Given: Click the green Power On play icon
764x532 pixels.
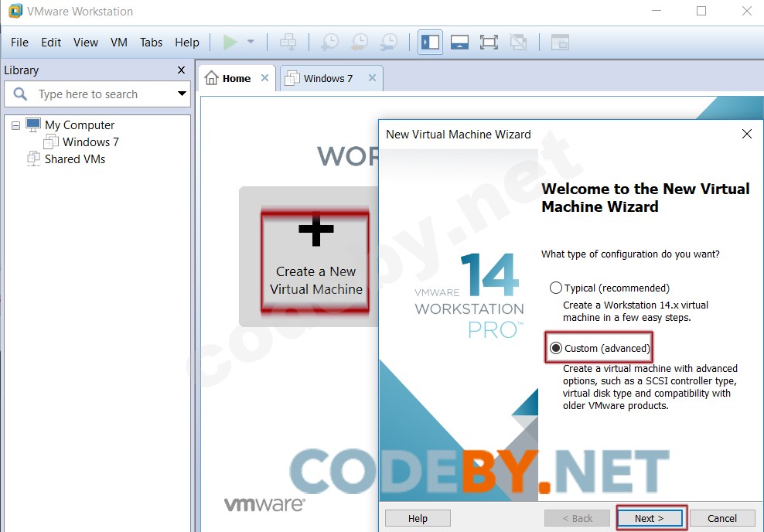Looking at the screenshot, I should click(x=230, y=42).
